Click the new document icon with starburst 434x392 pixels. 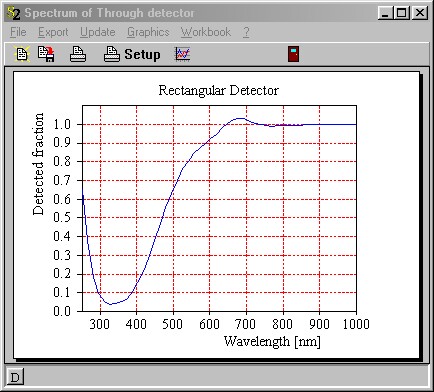pos(22,54)
